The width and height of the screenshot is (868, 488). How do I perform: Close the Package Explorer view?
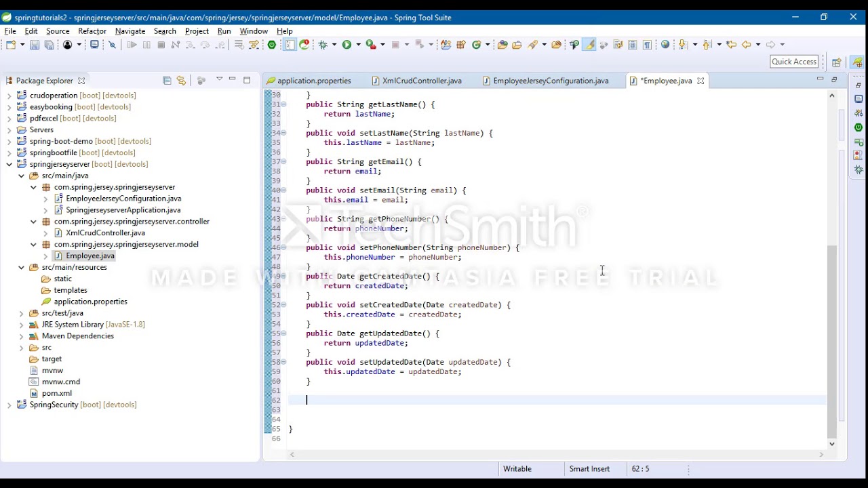pos(81,81)
